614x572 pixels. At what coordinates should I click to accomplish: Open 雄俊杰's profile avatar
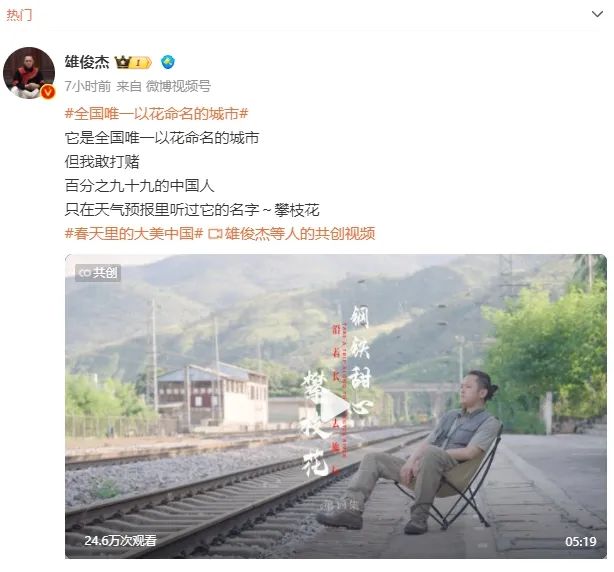pyautogui.click(x=29, y=73)
